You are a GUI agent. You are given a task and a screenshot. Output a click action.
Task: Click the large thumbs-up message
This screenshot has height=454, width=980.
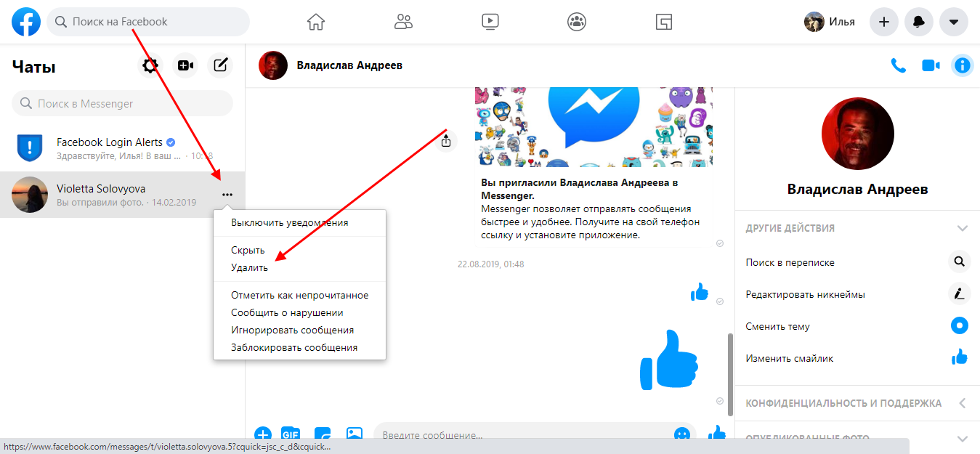click(669, 360)
